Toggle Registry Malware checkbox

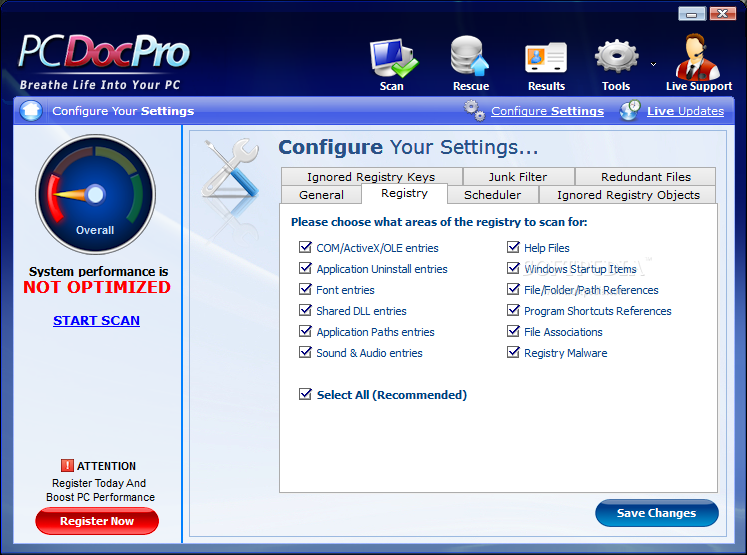pyautogui.click(x=513, y=352)
